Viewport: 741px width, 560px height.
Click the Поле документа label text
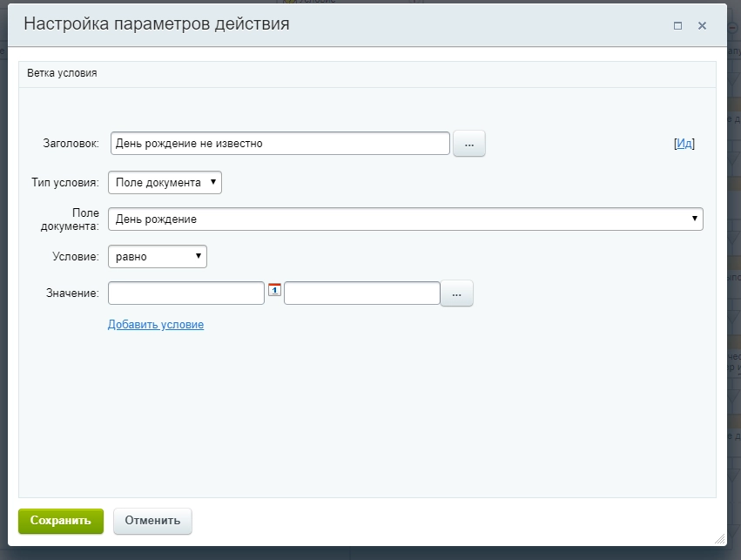[74, 219]
